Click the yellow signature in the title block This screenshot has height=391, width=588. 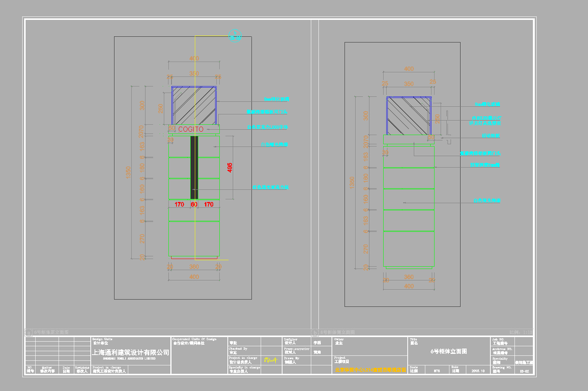(x=271, y=360)
